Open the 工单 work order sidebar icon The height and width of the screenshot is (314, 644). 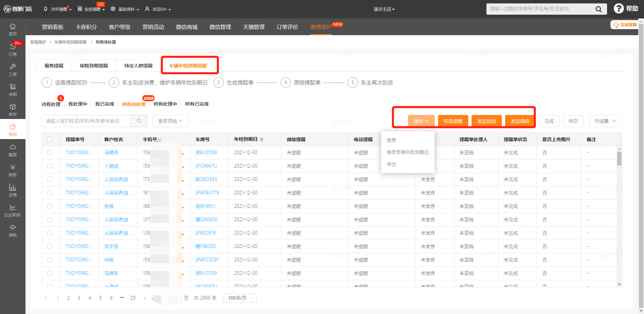13,70
